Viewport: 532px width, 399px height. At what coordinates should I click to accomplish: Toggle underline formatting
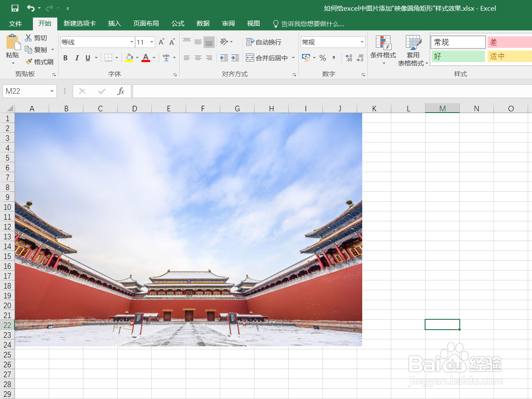click(x=88, y=58)
